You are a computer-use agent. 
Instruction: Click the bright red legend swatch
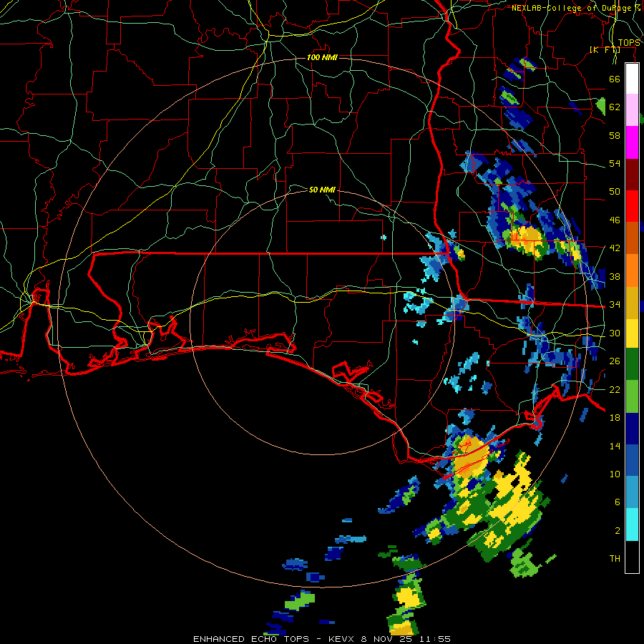(632, 206)
